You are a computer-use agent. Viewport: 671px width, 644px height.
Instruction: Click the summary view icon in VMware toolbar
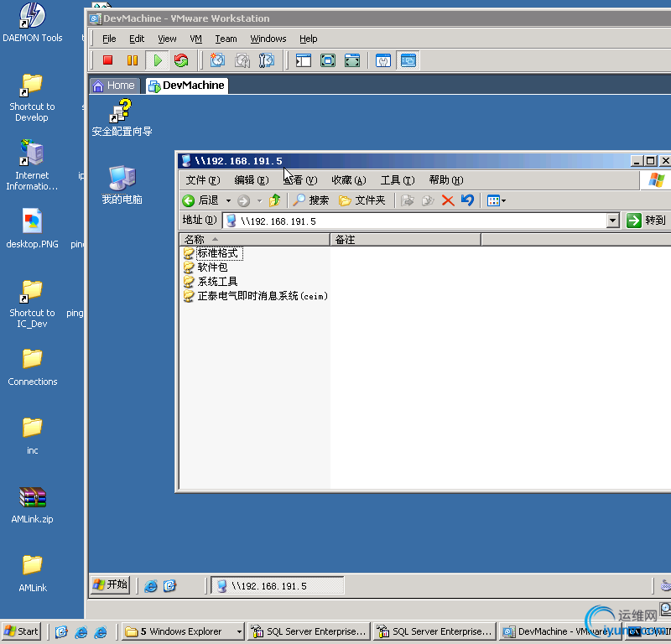[383, 60]
